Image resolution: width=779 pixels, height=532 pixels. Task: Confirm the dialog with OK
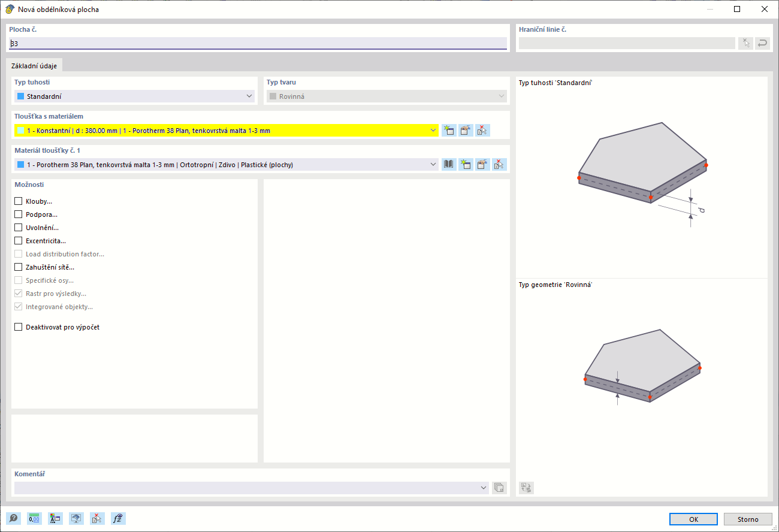click(x=693, y=519)
